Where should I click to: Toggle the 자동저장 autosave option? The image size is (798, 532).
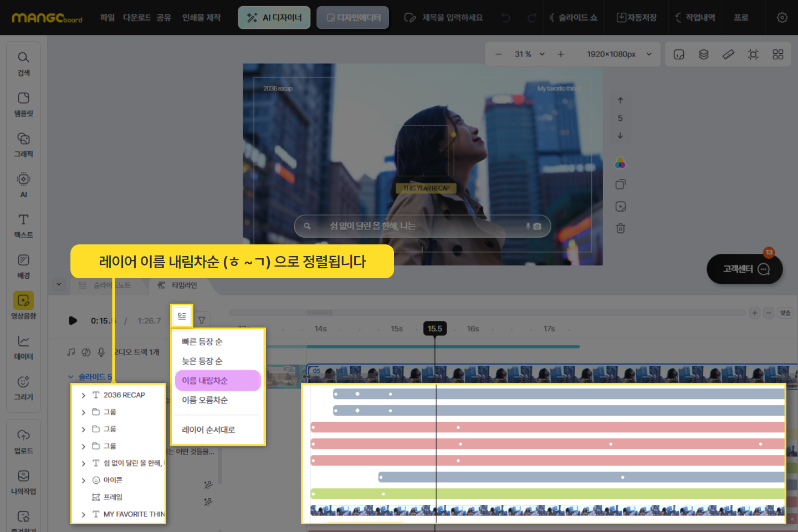click(636, 18)
